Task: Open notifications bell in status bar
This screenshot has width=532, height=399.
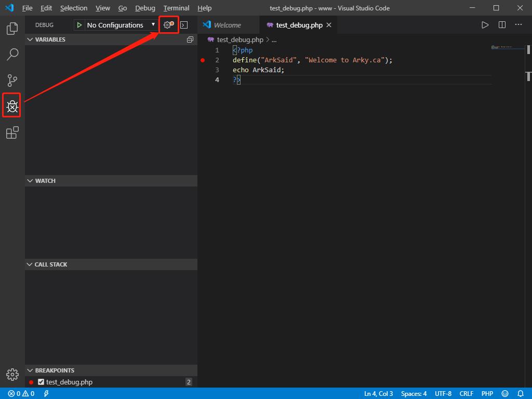Action: pyautogui.click(x=521, y=394)
